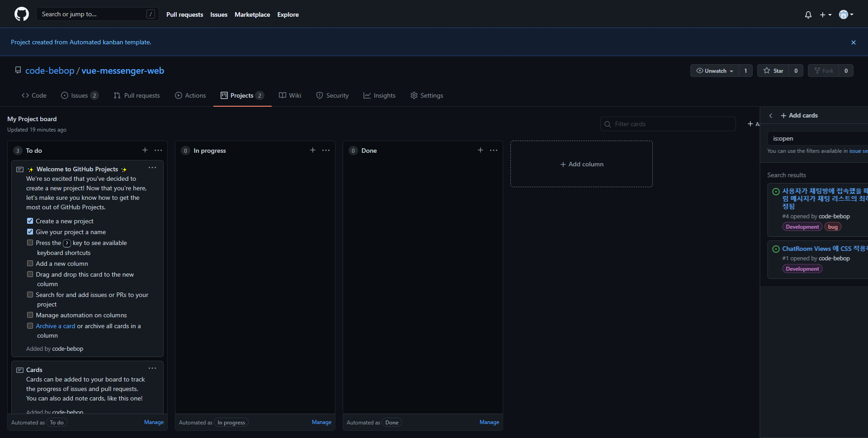Follow the Archive a card link
This screenshot has width=868, height=438.
click(55, 325)
